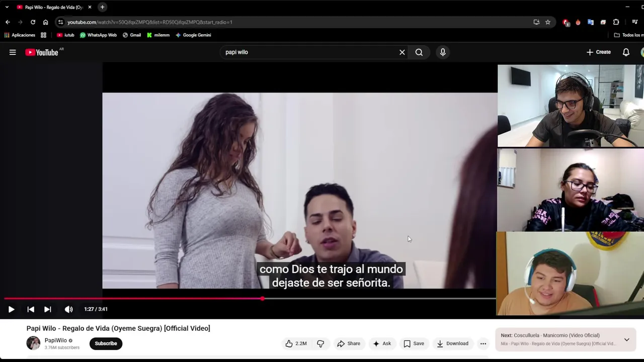Skip to the previous video
The height and width of the screenshot is (362, 644).
pyautogui.click(x=31, y=309)
